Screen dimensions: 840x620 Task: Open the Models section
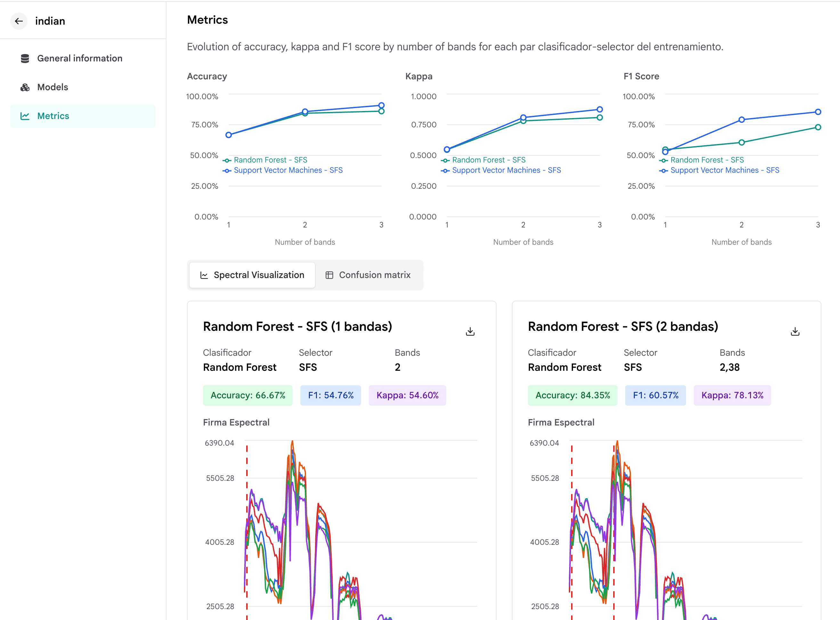[x=83, y=87]
